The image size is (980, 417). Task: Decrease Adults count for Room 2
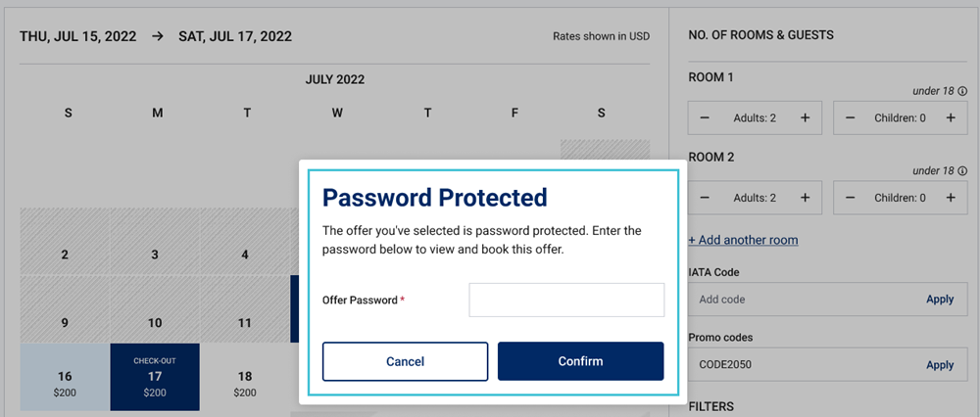[705, 198]
